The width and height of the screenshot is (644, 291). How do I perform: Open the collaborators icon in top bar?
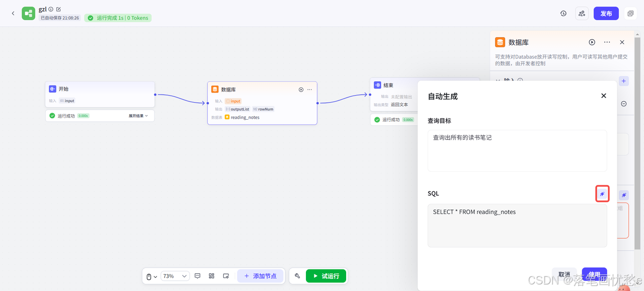coord(582,14)
